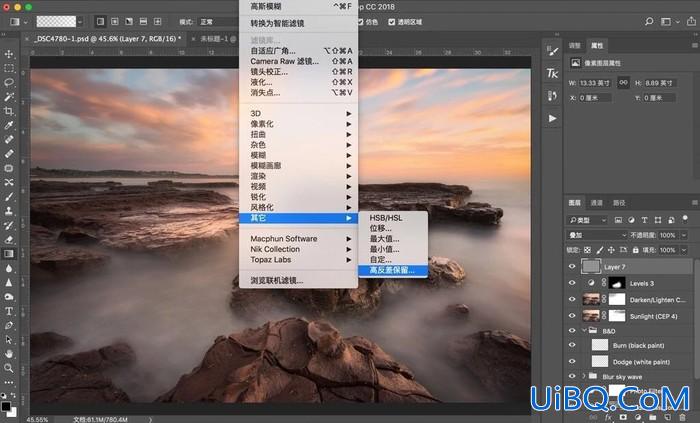Open the Actions play-button panel icon
700x423 pixels.
552,118
